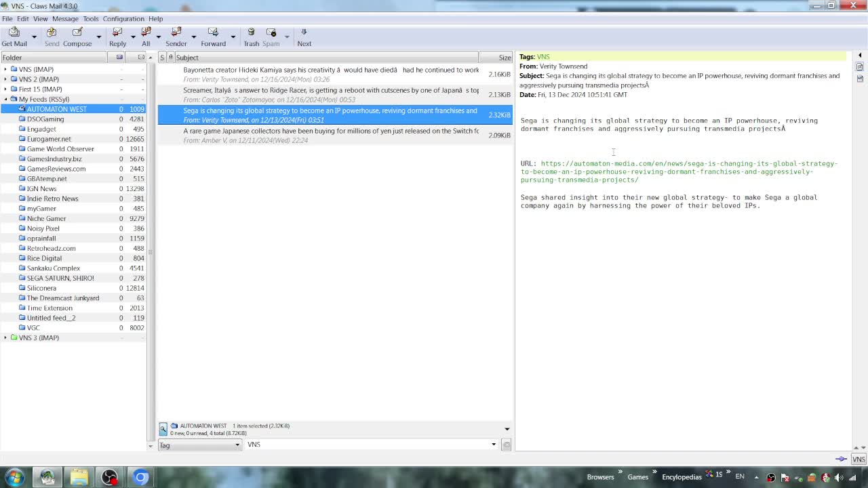Open the Help menu
Image resolution: width=868 pixels, height=488 pixels.
[155, 19]
